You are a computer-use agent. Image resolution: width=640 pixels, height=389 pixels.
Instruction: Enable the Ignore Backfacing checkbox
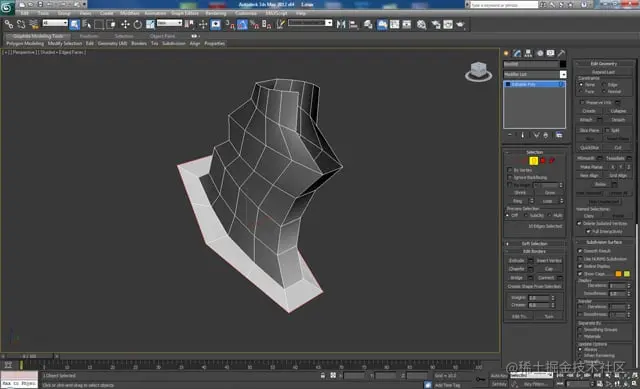click(509, 178)
